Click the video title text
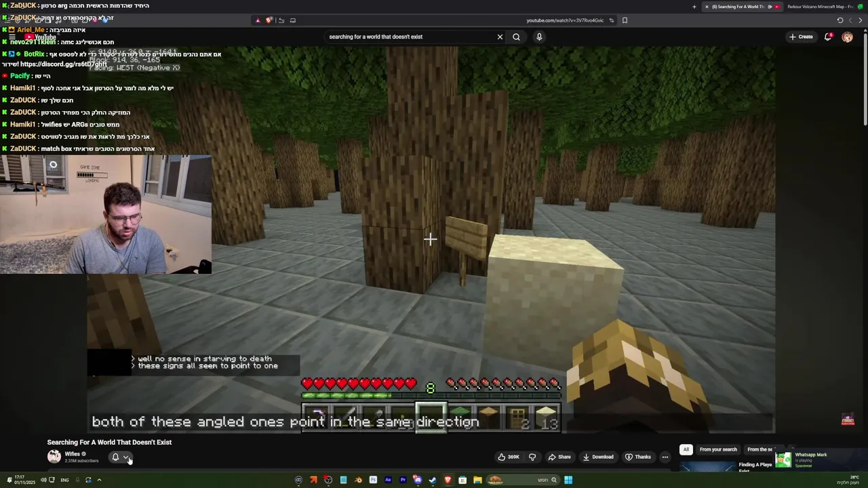 [109, 442]
